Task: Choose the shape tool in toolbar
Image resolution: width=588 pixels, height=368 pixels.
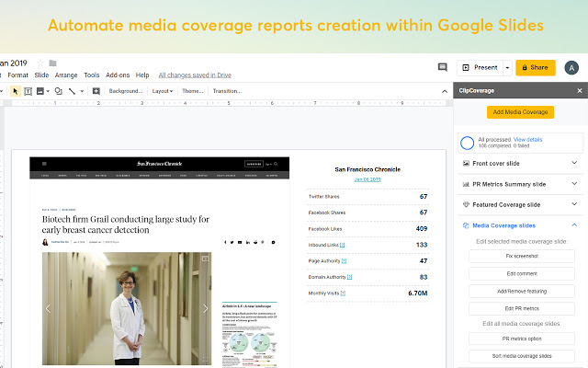Action: (x=58, y=91)
